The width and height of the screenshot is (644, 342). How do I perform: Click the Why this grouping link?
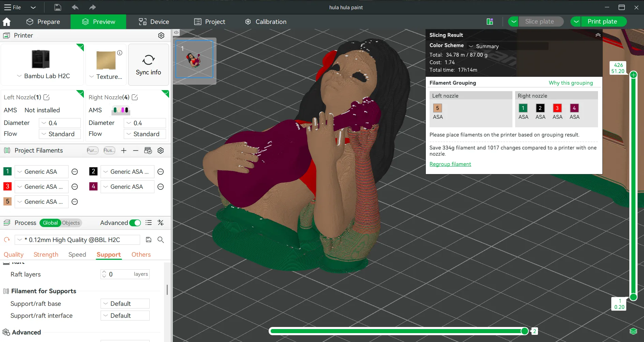tap(571, 83)
